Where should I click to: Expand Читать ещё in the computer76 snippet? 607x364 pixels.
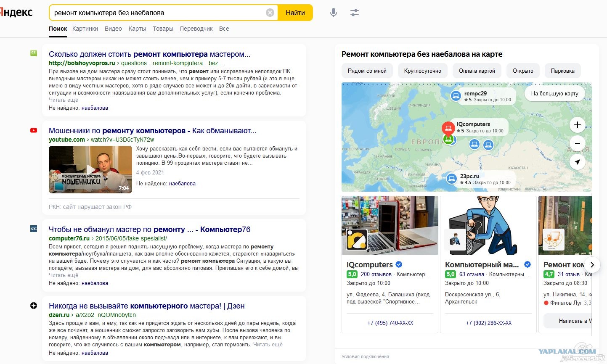pyautogui.click(x=64, y=275)
